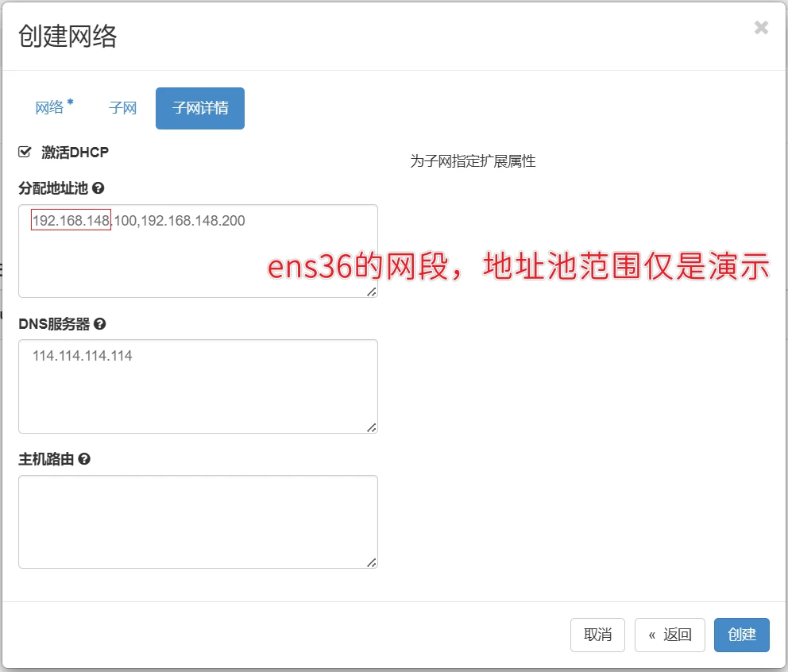Image resolution: width=788 pixels, height=672 pixels.
Task: Click the 创建网络 dialog title
Action: (68, 37)
